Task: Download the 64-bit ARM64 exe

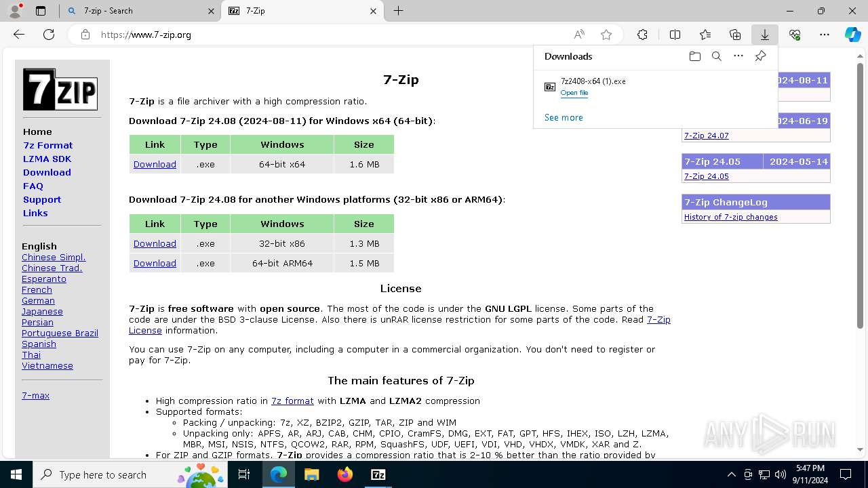Action: click(155, 263)
